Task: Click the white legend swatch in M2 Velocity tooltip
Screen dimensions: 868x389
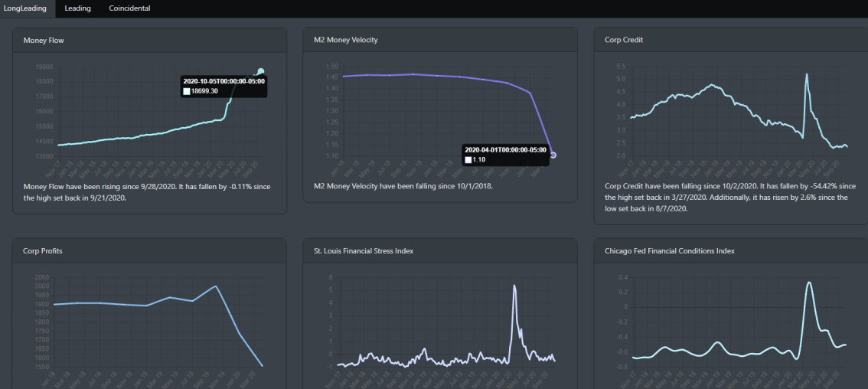Action: (x=468, y=159)
